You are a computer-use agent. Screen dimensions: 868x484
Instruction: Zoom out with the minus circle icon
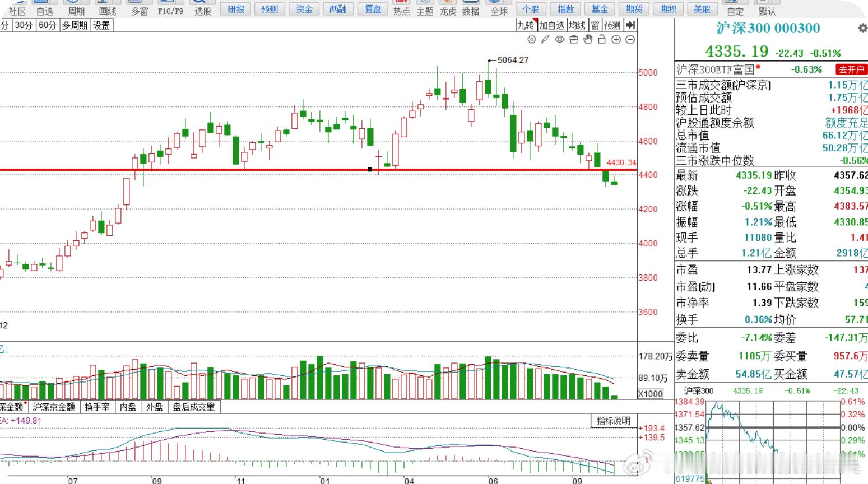point(630,40)
